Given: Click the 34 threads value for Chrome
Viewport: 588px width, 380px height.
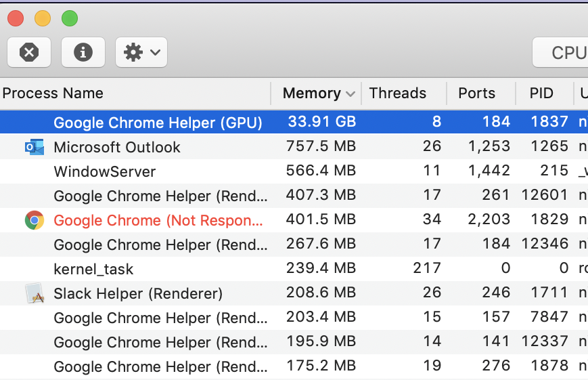Looking at the screenshot, I should click(432, 219).
